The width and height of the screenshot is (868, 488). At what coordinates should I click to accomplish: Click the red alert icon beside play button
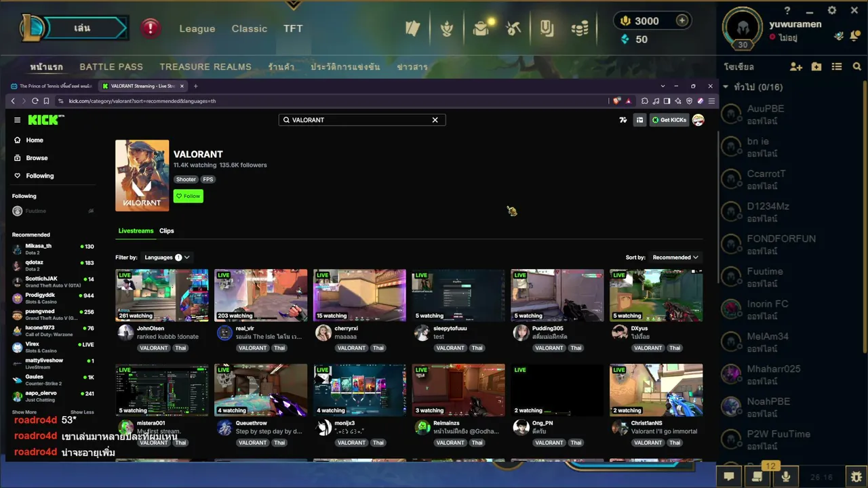(x=151, y=28)
